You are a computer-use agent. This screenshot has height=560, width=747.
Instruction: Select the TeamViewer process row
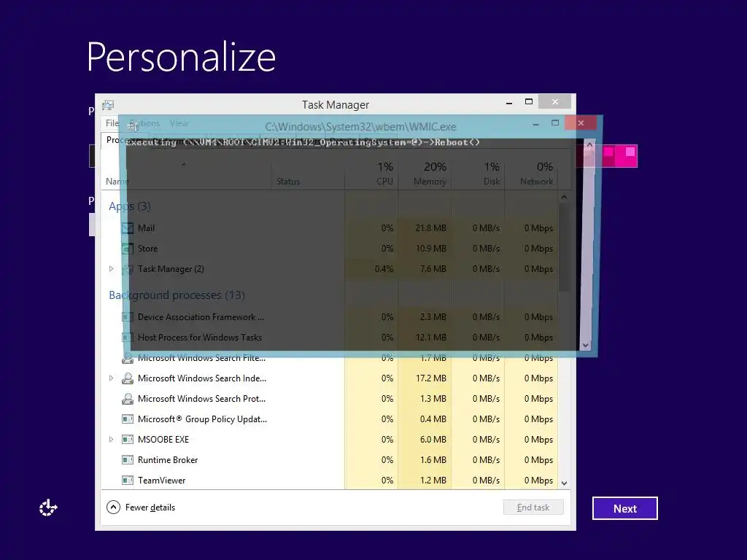coord(329,481)
